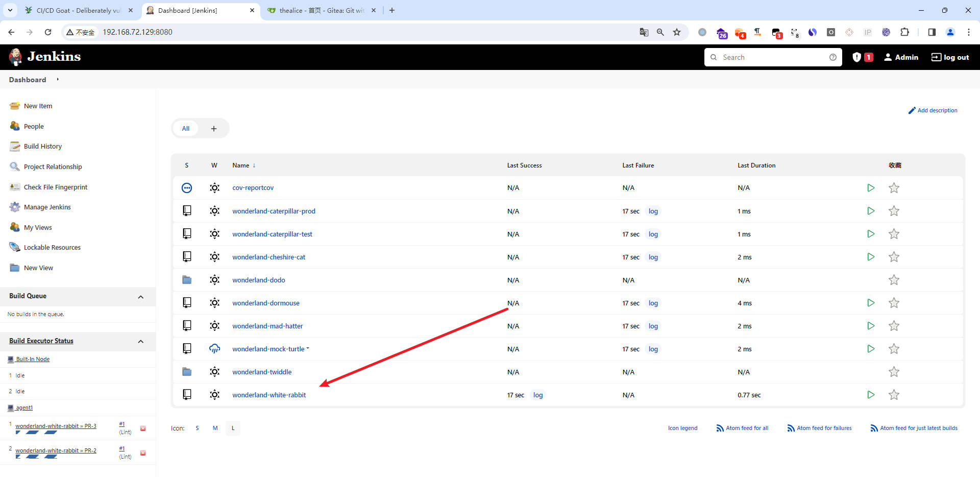Open New Item in sidebar
The height and width of the screenshot is (477, 980).
pyautogui.click(x=38, y=106)
